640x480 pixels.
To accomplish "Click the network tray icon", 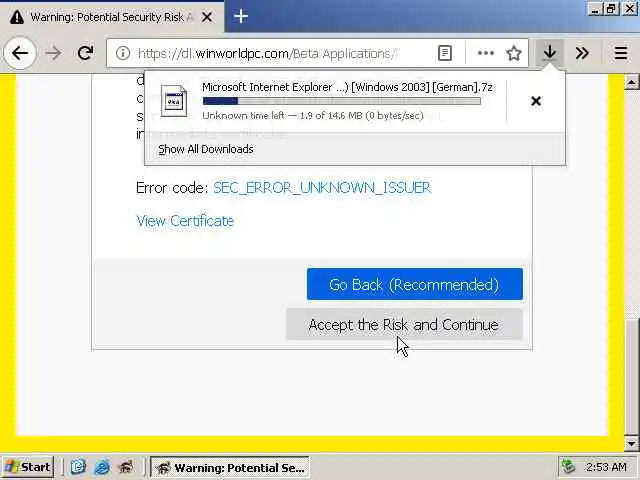I will point(568,467).
